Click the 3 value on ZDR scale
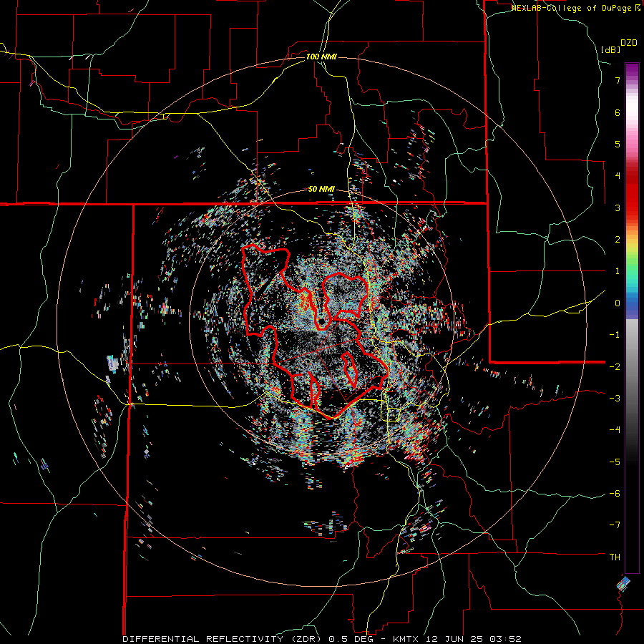This screenshot has height=644, width=644. click(x=618, y=208)
